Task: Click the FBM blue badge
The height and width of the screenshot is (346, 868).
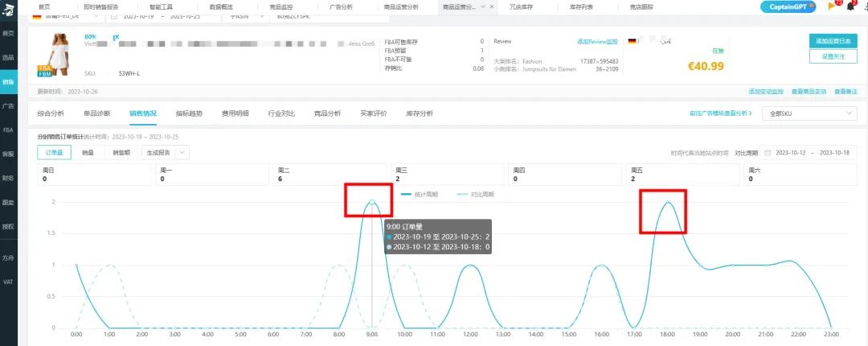Action: click(45, 74)
